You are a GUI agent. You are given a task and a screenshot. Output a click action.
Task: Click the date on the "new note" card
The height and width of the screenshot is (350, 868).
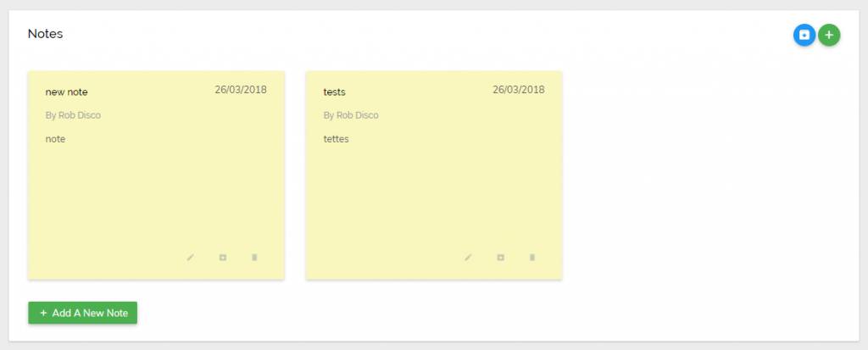point(241,90)
